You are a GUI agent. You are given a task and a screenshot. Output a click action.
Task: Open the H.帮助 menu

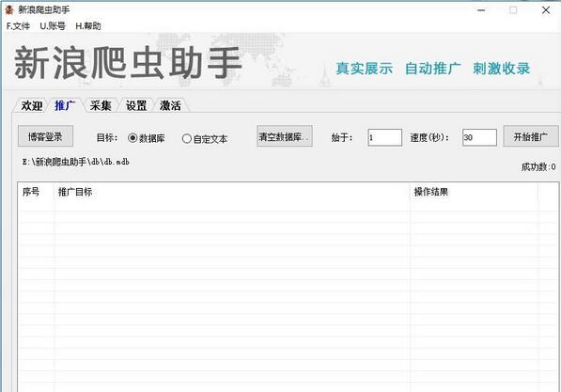pos(88,25)
